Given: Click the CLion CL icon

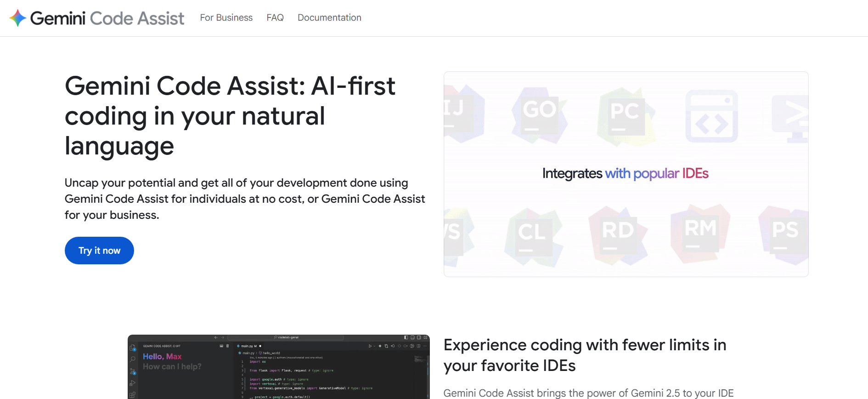Looking at the screenshot, I should pos(533,237).
